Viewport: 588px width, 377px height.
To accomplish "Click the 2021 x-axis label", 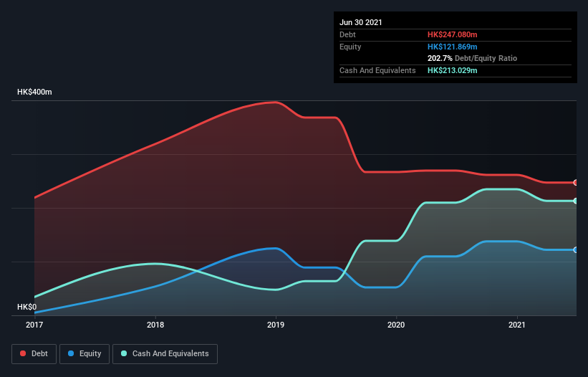I will pos(517,325).
